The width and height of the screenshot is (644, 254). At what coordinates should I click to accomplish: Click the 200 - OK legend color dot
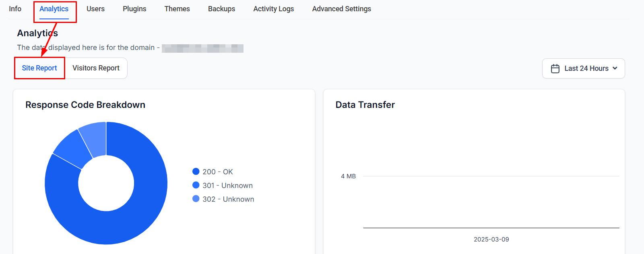click(x=196, y=171)
